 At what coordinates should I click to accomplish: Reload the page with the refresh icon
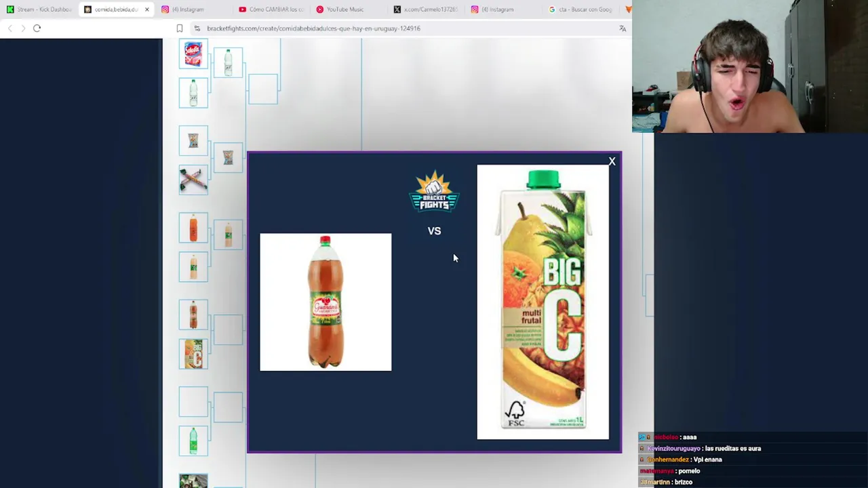(x=37, y=28)
